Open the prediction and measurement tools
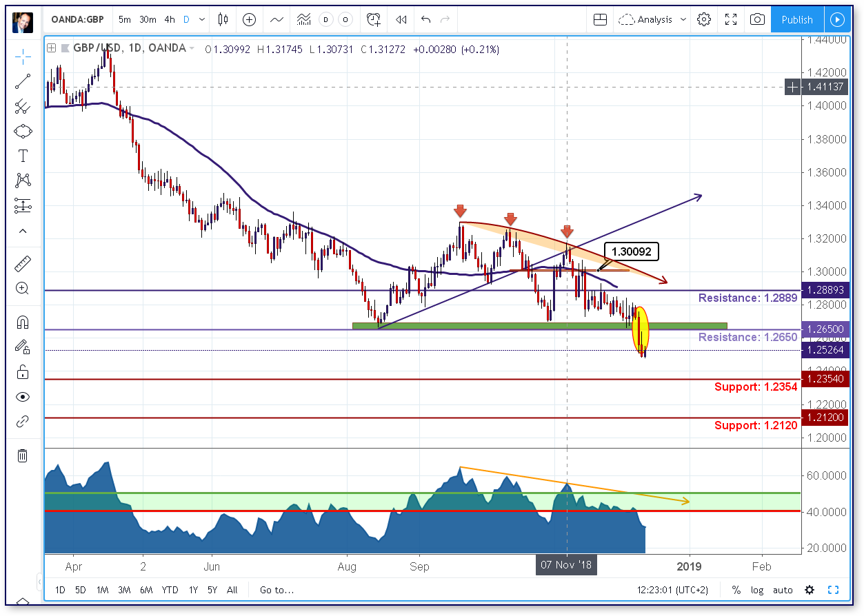Screen dimensions: 864x616 point(23,205)
